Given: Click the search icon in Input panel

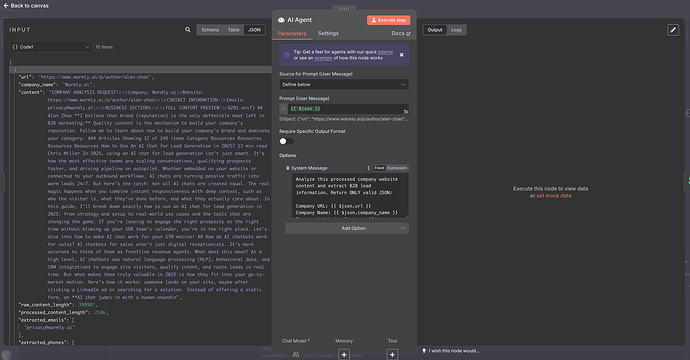Looking at the screenshot, I should pyautogui.click(x=188, y=30).
